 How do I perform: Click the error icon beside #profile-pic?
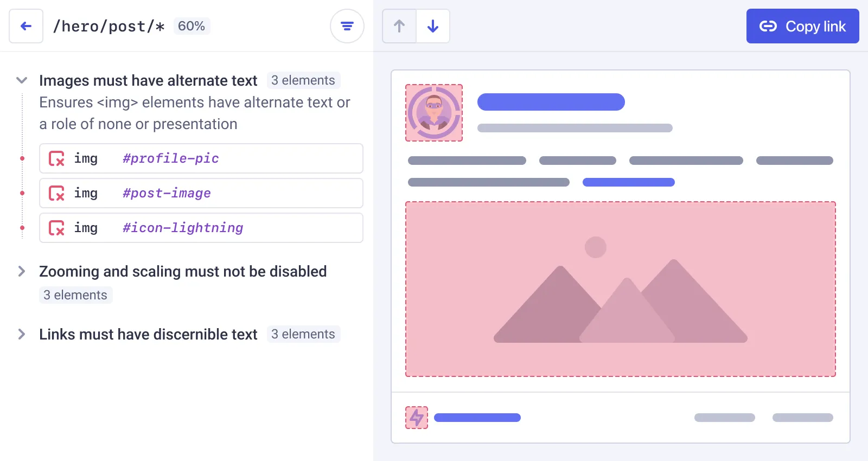click(56, 158)
